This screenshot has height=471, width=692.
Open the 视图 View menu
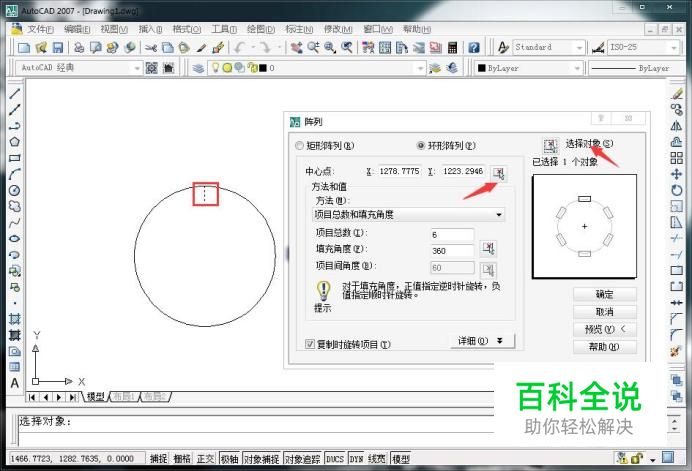click(x=114, y=29)
